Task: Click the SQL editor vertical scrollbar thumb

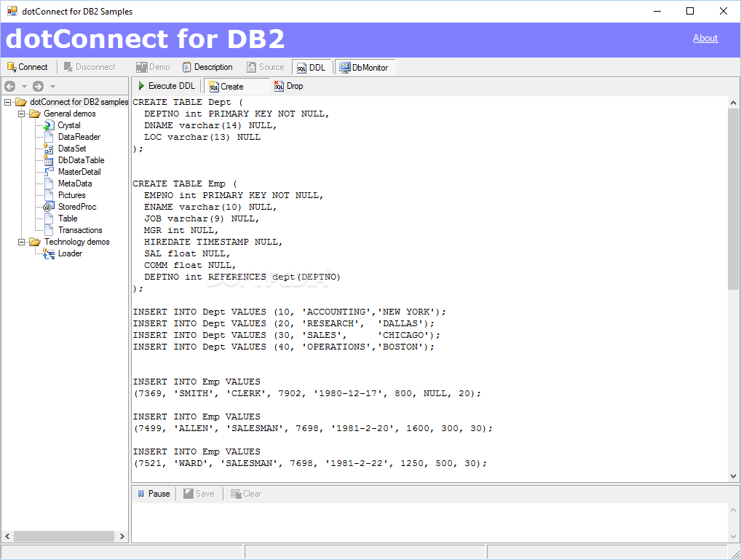Action: click(x=733, y=199)
